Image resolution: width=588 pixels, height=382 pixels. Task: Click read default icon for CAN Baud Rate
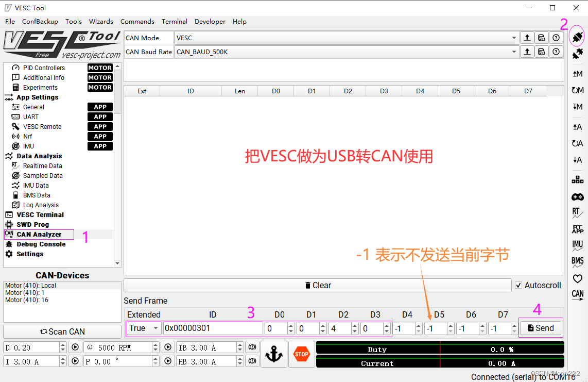(542, 52)
